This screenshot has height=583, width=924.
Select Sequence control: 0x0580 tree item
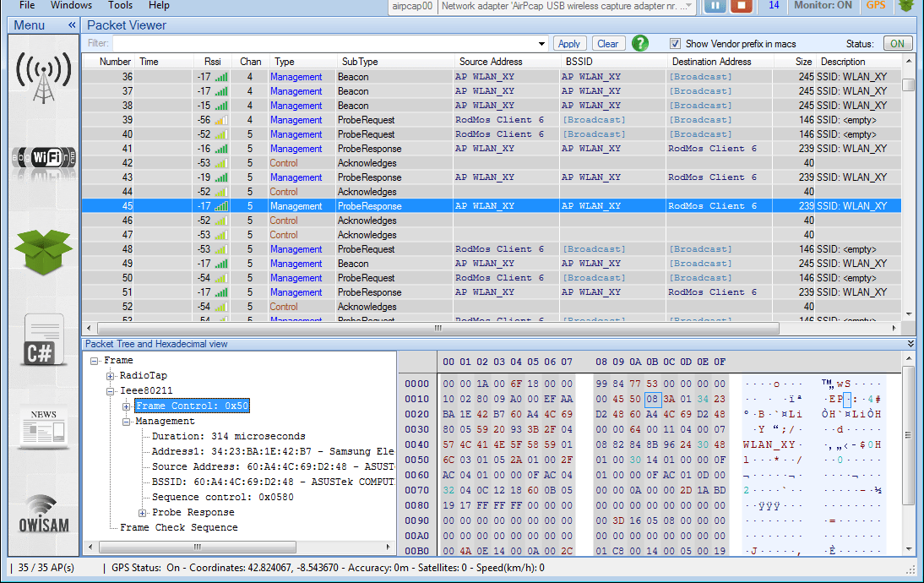coord(223,498)
